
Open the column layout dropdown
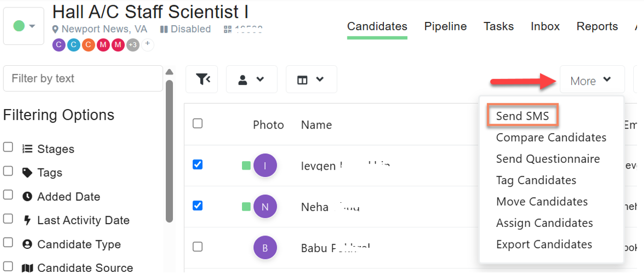[x=311, y=79]
